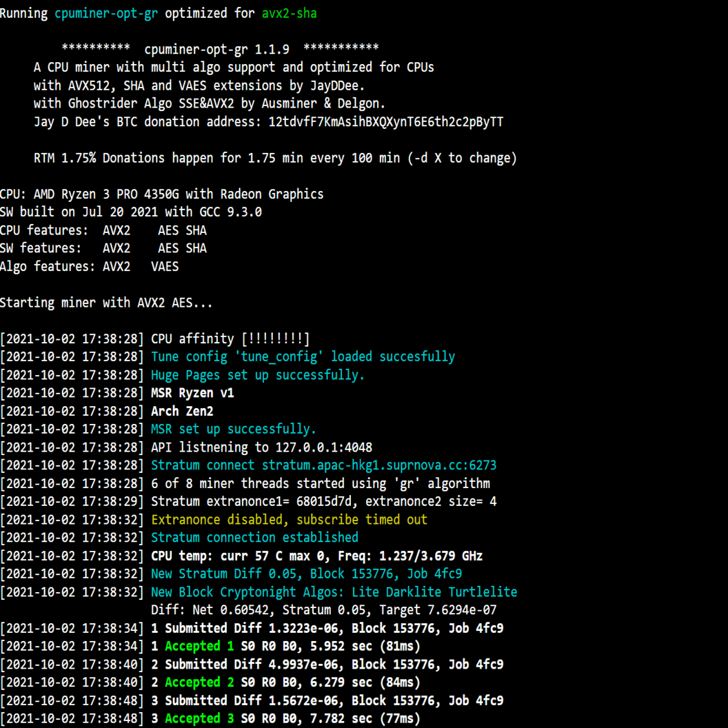Click 'New Stratum Diff 0.05, Block 153776' line

click(231, 574)
